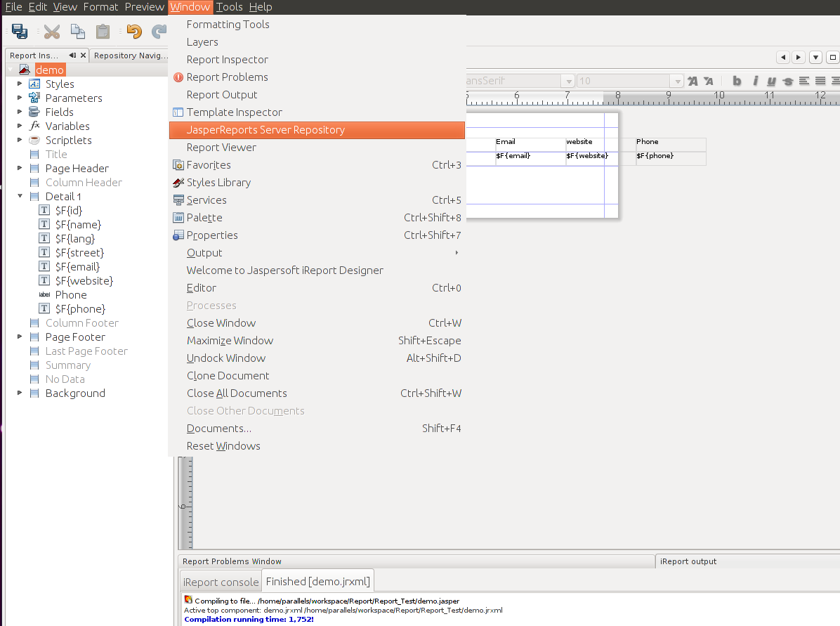The image size is (840, 626).
Task: Expand the Styles tree node
Action: click(20, 84)
